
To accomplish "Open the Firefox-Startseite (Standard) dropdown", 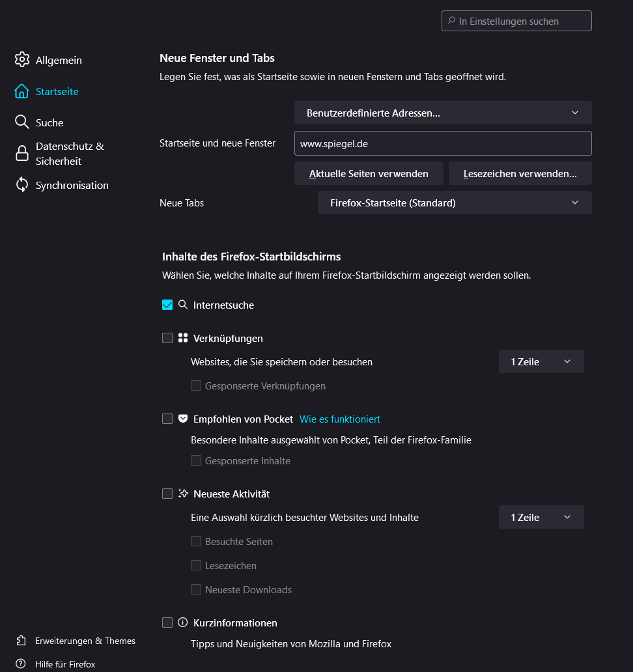I will tap(455, 203).
